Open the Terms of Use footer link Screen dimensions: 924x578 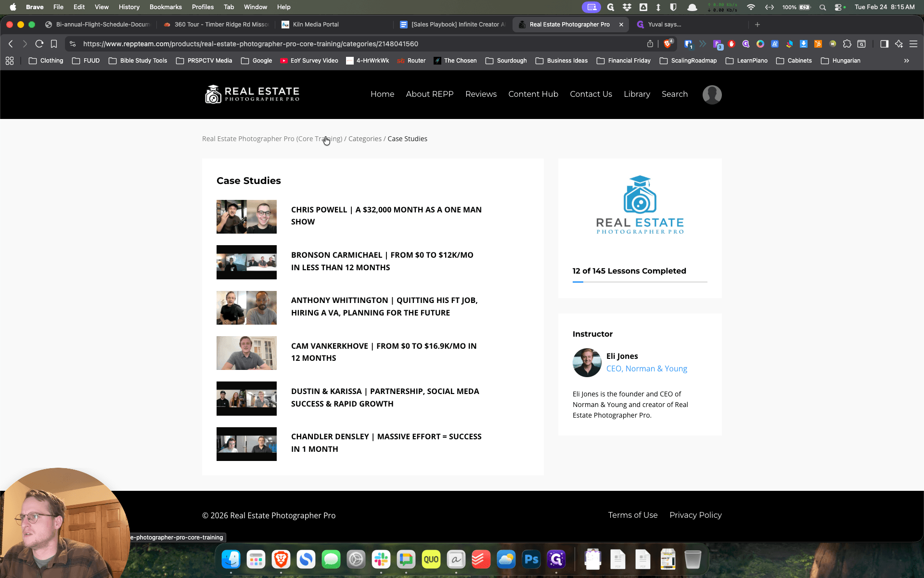pyautogui.click(x=632, y=515)
